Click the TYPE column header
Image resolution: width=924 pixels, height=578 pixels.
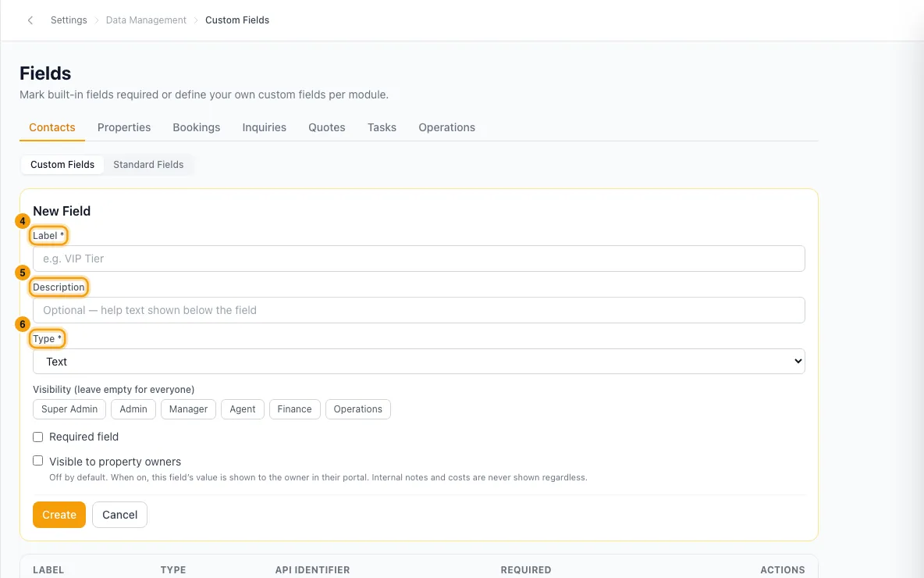173,569
